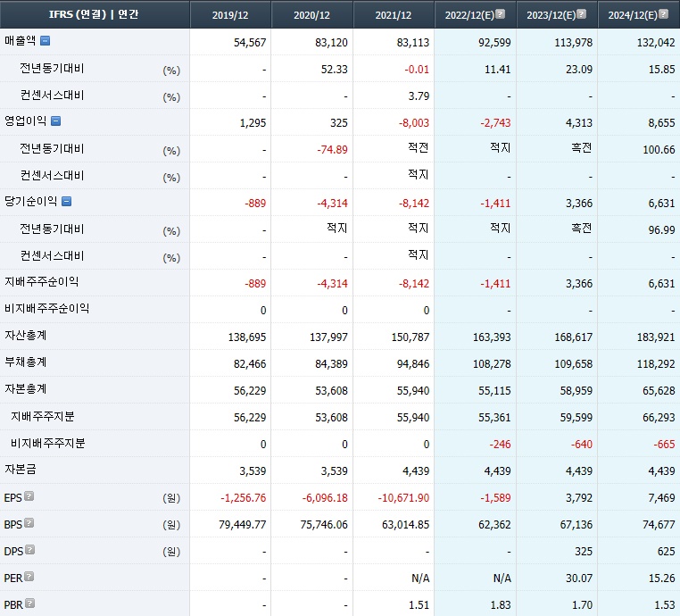Select the 지배주주지분 row label

[43, 417]
